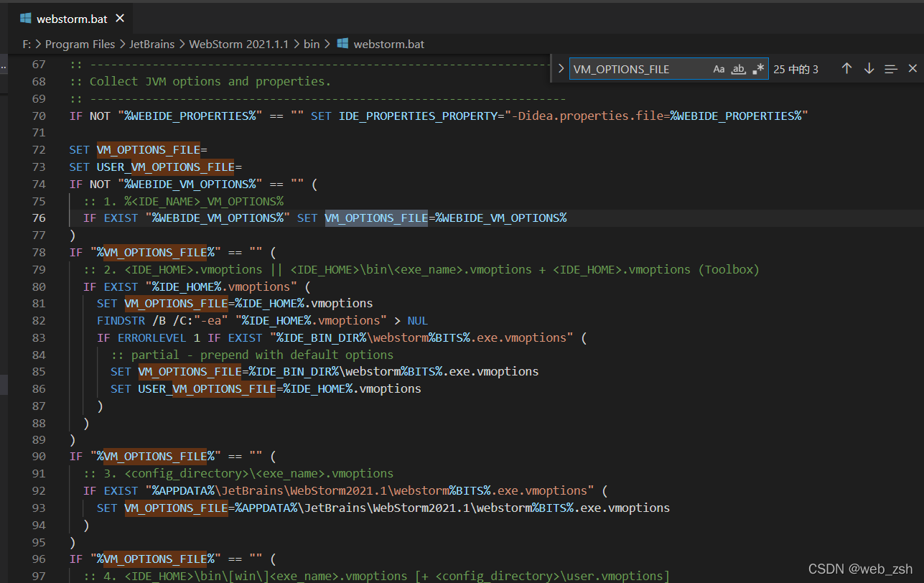924x583 pixels.
Task: Close the find widget
Action: point(913,69)
